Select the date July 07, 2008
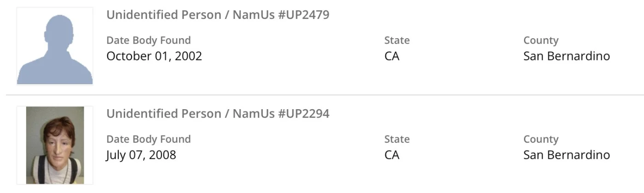The width and height of the screenshot is (644, 193). pos(141,155)
